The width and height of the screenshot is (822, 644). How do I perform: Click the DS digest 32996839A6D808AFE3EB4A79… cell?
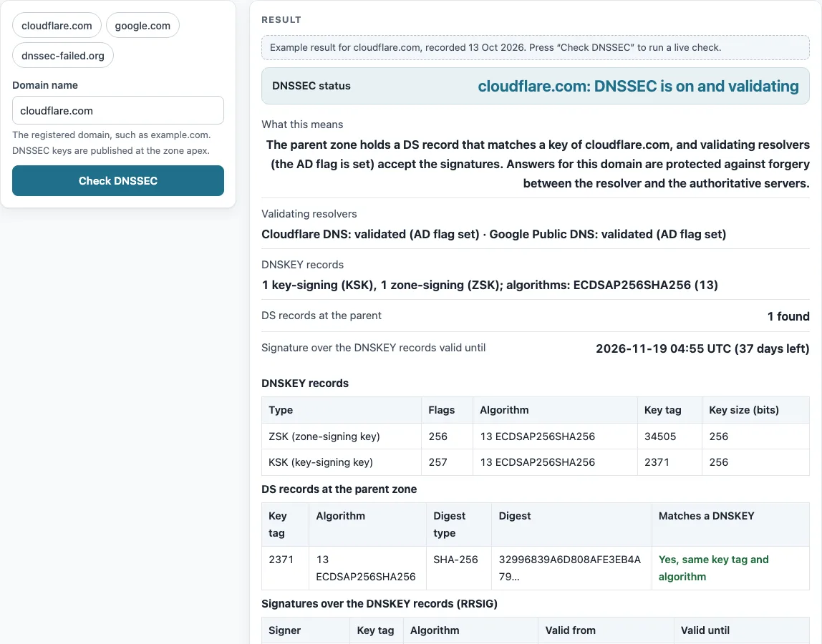571,568
